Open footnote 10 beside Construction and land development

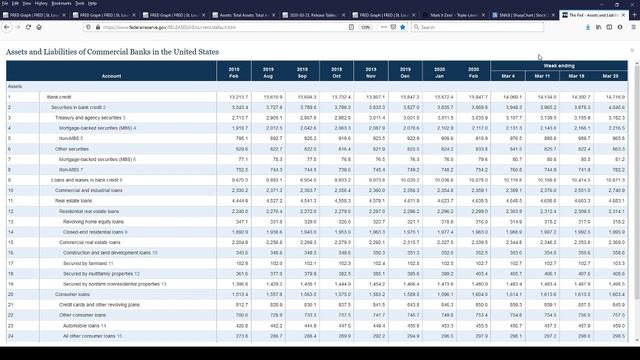[155, 253]
